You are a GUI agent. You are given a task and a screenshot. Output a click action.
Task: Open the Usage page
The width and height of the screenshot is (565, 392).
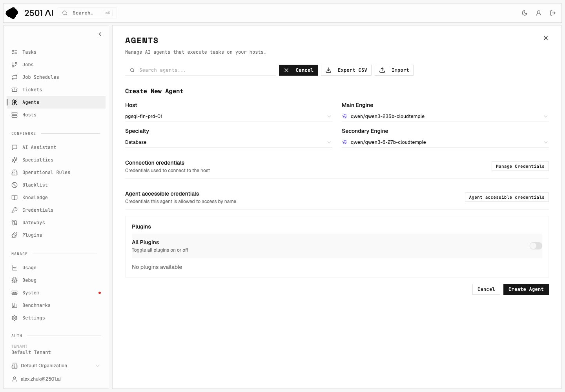[56, 268]
